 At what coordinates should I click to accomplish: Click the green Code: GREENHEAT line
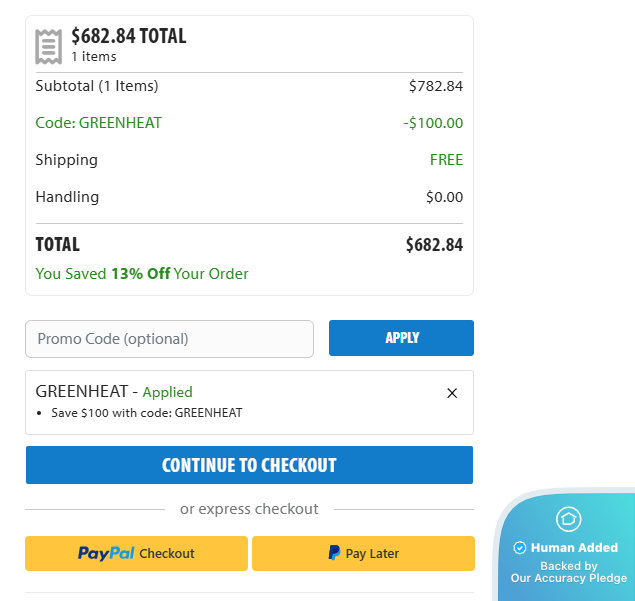pyautogui.click(x=98, y=123)
